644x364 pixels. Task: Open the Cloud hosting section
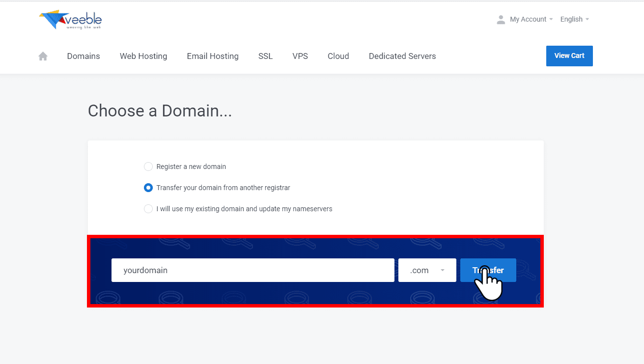[338, 56]
